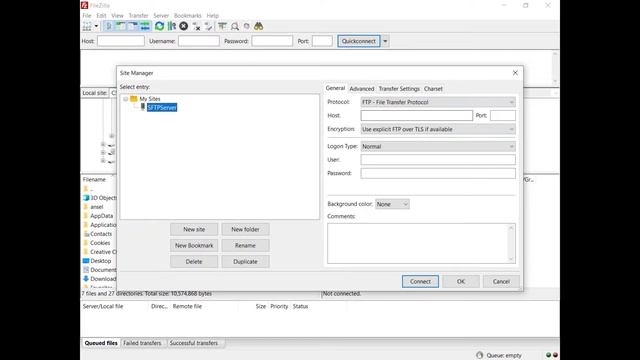640x360 pixels.
Task: Click OK in the Site Manager
Action: [x=461, y=281]
